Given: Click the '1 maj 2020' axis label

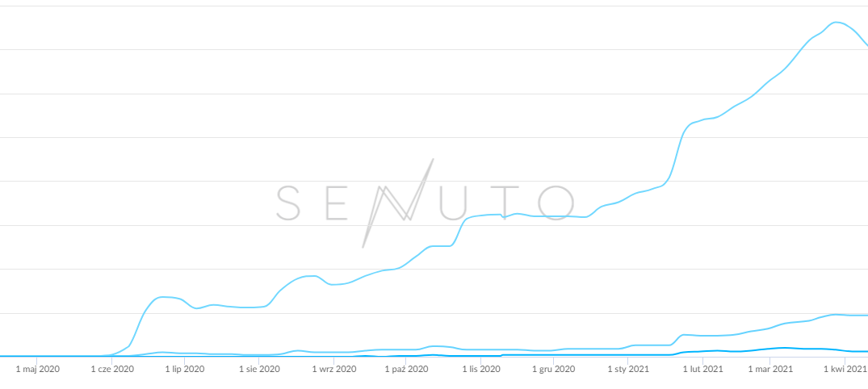Looking at the screenshot, I should (38, 370).
